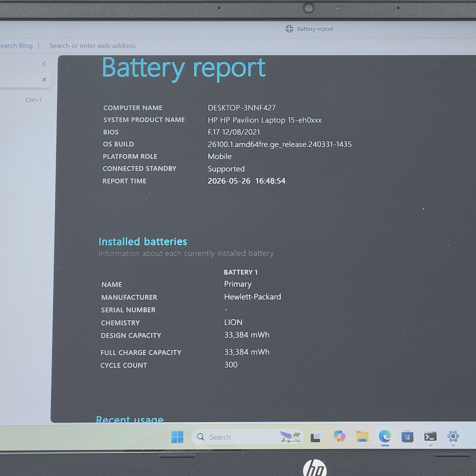Image resolution: width=476 pixels, height=476 pixels.
Task: Select the HP Pavilion Laptop 15-eh0xxx value
Action: (x=265, y=120)
